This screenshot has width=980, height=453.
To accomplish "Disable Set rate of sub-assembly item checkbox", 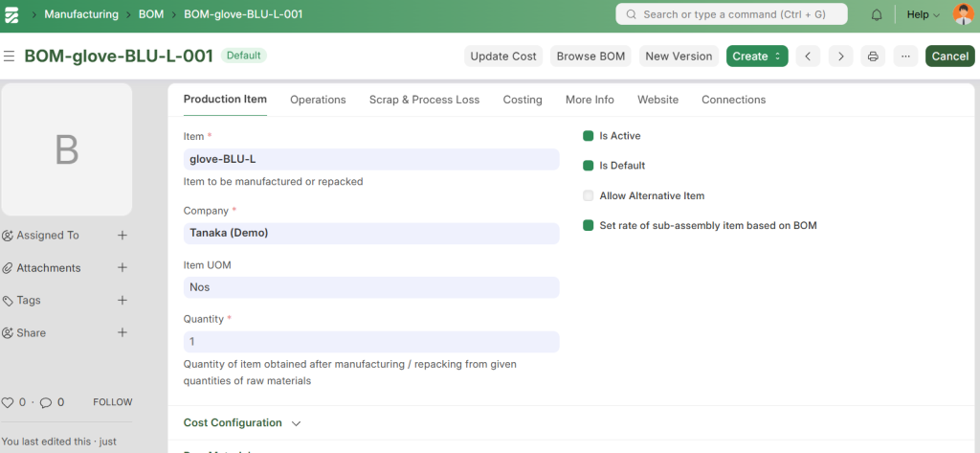I will tap(589, 226).
